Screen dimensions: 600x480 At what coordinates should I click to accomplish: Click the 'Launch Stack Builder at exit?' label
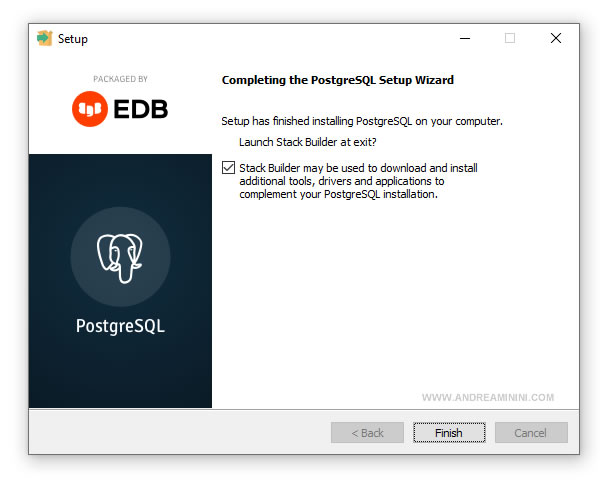coord(308,142)
